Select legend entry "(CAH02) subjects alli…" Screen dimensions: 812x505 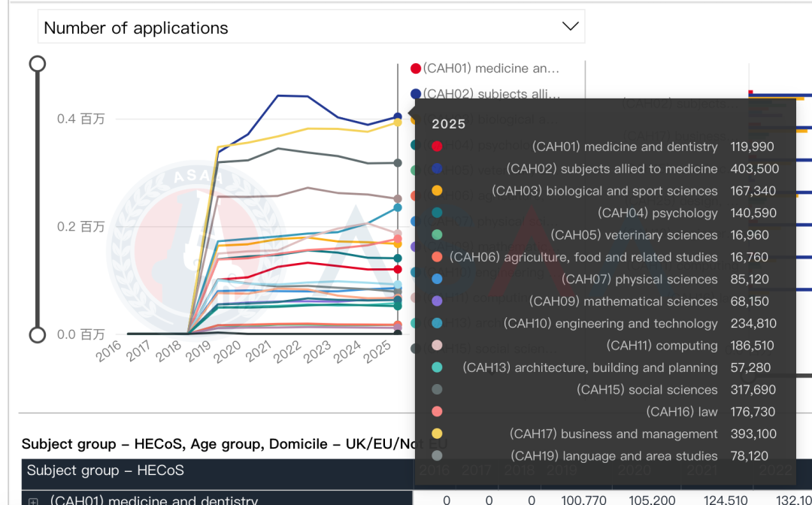(491, 94)
